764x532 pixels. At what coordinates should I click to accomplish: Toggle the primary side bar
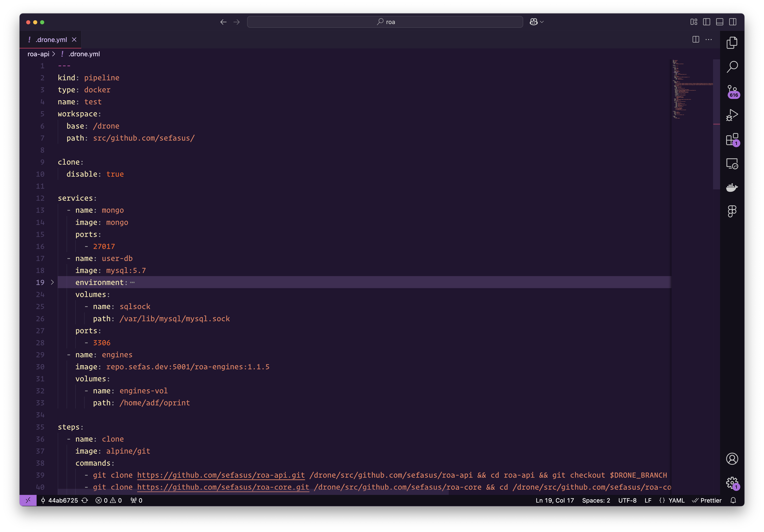[706, 22]
